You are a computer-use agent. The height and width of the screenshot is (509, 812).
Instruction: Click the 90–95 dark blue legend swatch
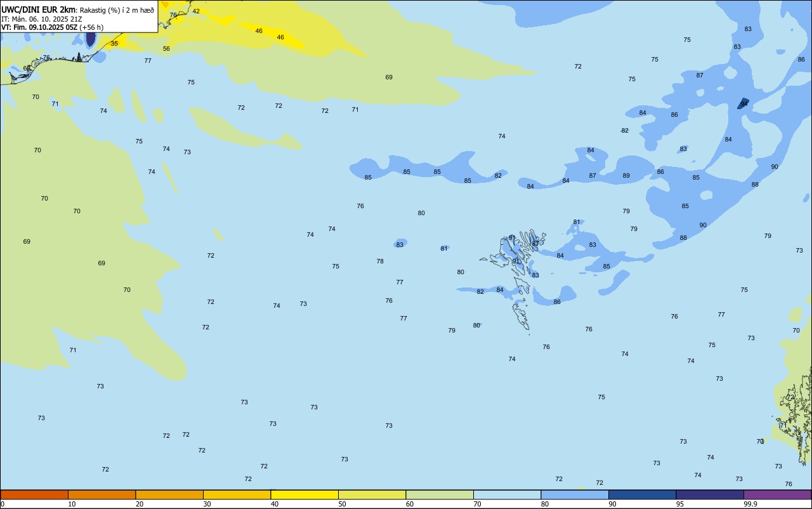pyautogui.click(x=642, y=494)
